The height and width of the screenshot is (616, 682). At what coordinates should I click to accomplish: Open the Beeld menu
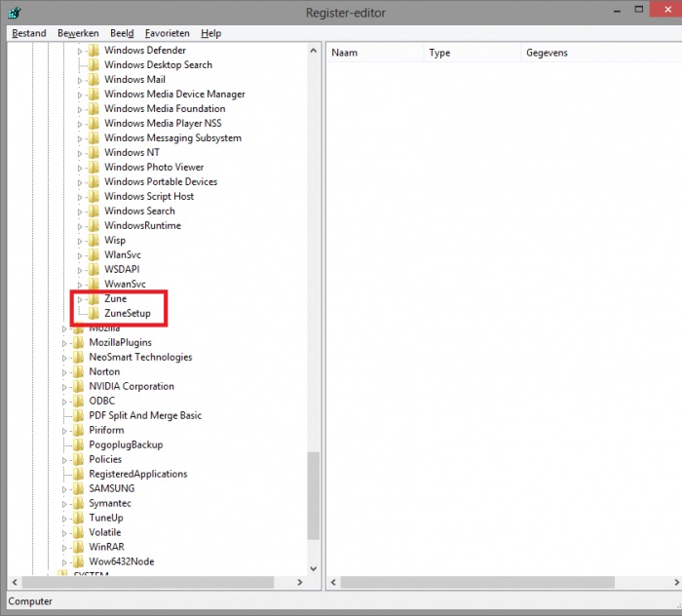(122, 33)
